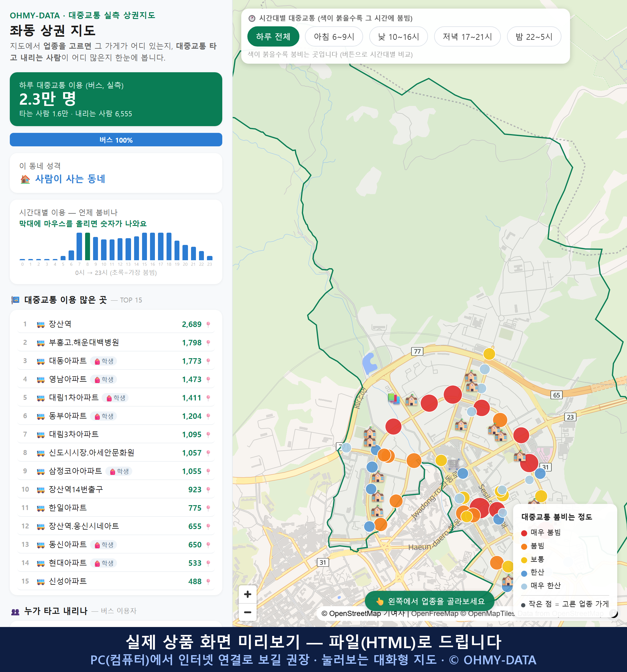Select the 하루 전체 time filter
The image size is (627, 672).
pyautogui.click(x=273, y=36)
